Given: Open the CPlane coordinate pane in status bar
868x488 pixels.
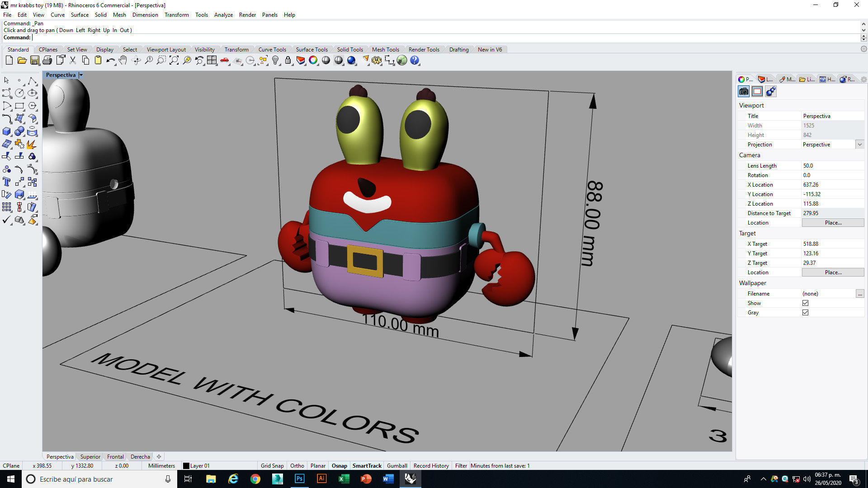Looking at the screenshot, I should coord(11,466).
